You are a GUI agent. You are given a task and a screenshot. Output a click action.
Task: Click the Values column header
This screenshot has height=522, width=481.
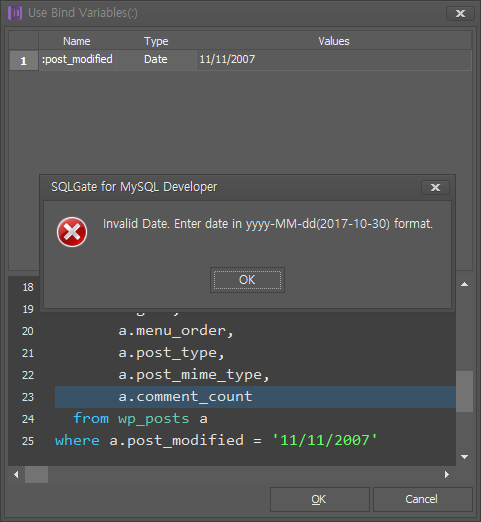(x=334, y=41)
